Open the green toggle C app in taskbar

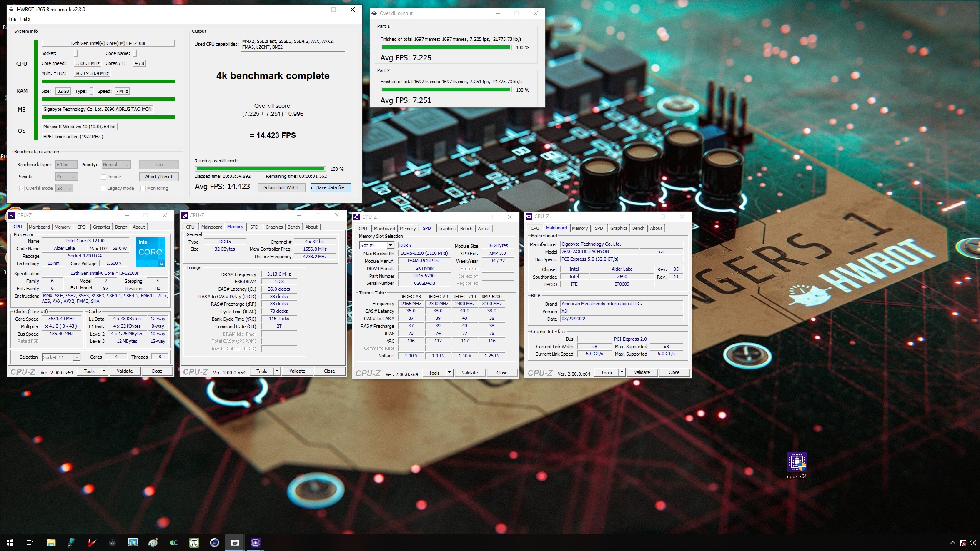(x=173, y=543)
